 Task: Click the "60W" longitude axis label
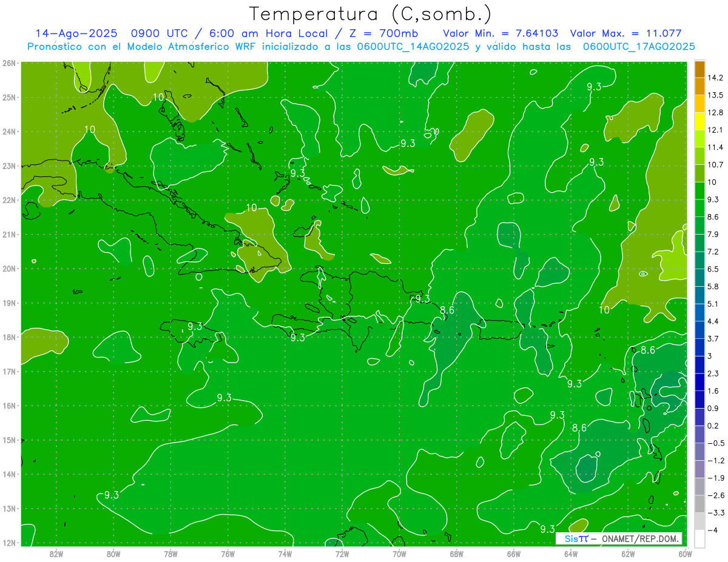(x=686, y=554)
